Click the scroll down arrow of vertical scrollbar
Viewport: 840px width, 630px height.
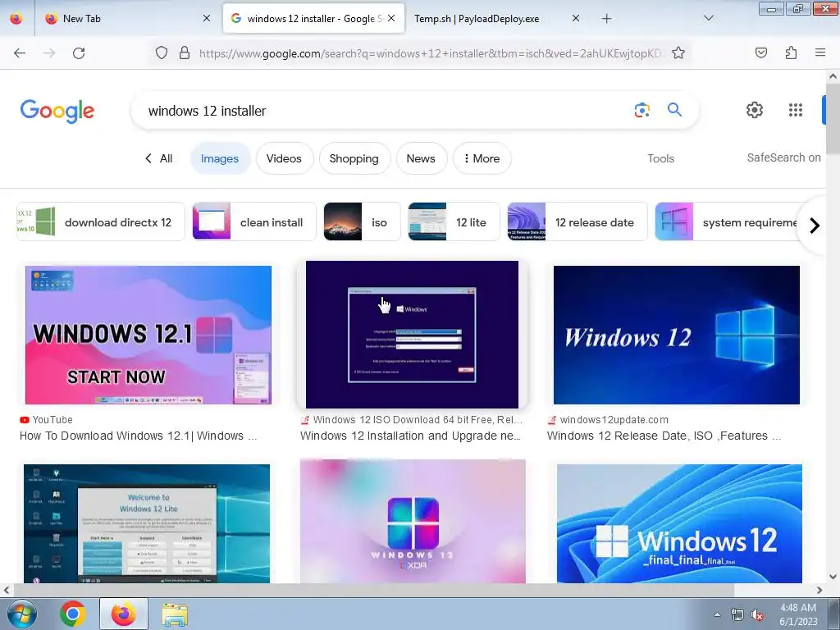click(x=833, y=577)
